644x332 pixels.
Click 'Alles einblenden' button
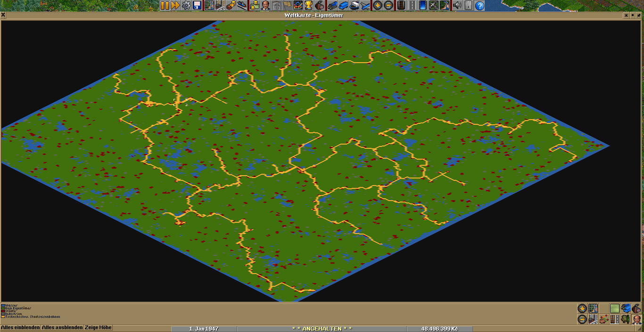(20, 328)
